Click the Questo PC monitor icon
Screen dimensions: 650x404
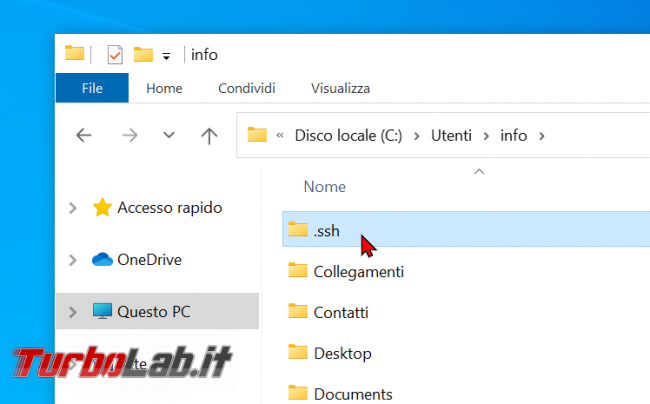(102, 311)
